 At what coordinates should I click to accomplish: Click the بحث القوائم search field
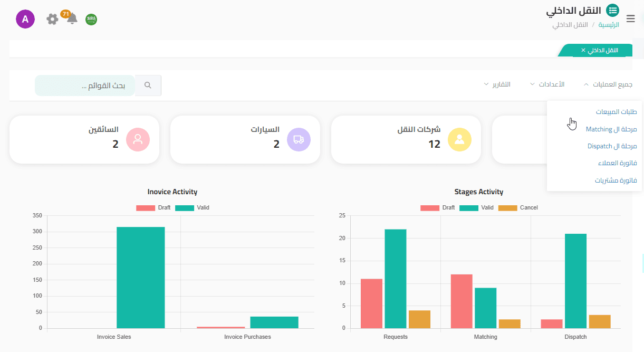pyautogui.click(x=84, y=85)
